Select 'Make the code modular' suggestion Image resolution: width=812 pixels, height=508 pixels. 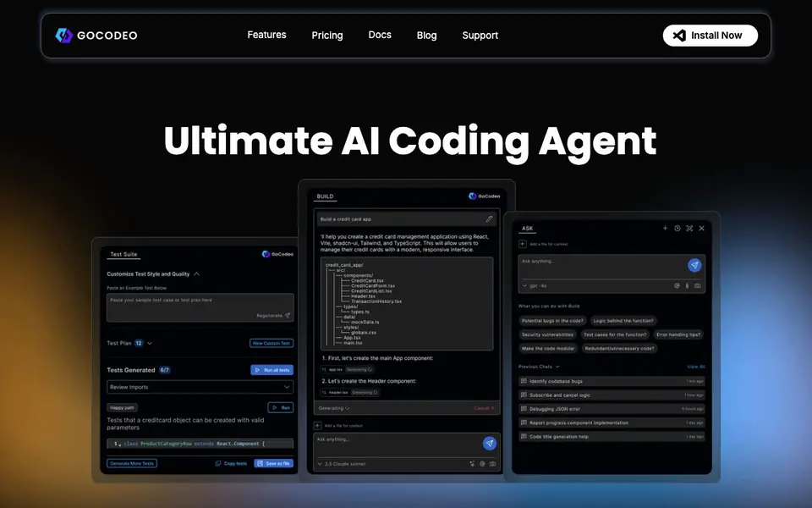pos(548,348)
